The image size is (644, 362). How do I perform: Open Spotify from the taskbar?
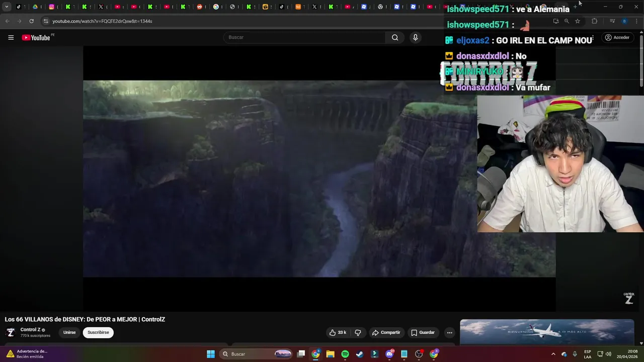[x=345, y=354]
